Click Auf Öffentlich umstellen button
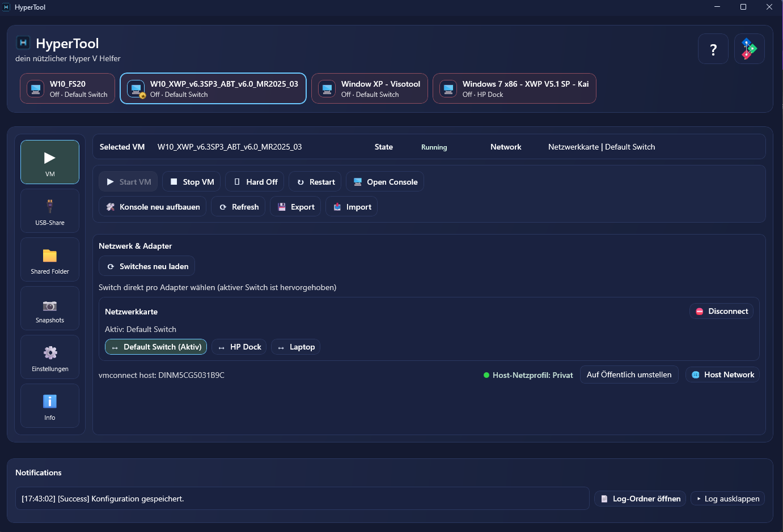Viewport: 783px width, 532px height. (x=629, y=375)
